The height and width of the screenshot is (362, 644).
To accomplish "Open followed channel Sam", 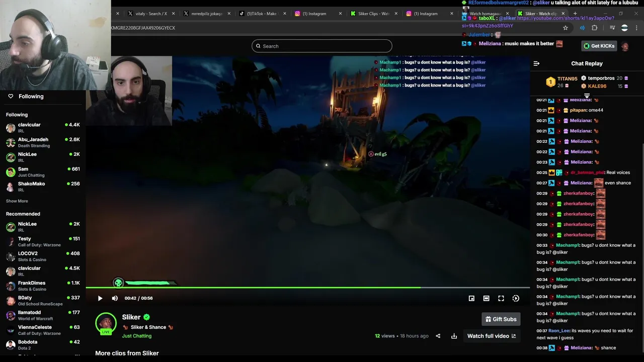I will pos(43,172).
